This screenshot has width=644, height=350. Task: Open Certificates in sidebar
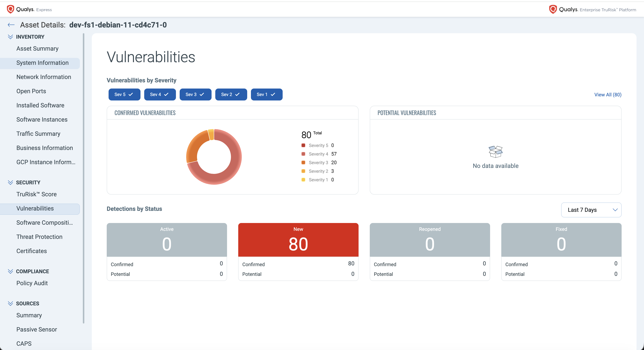(32, 251)
